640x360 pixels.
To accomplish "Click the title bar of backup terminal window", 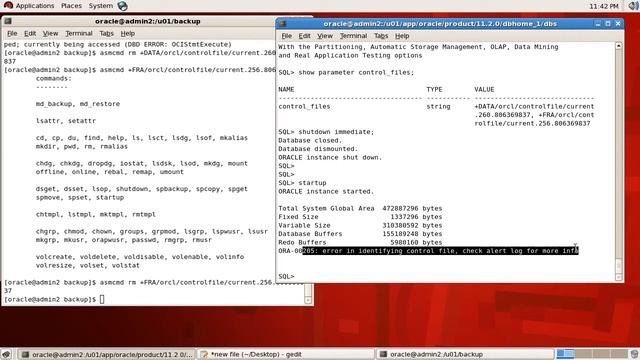I will (x=148, y=21).
